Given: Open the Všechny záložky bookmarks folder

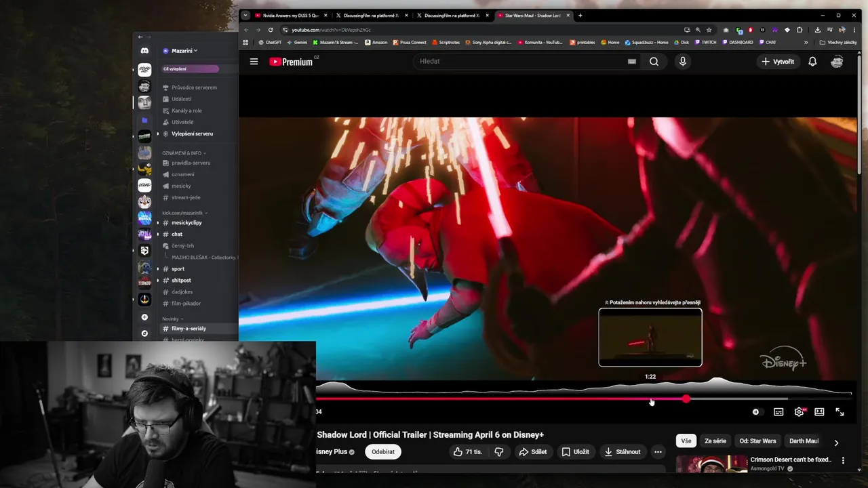Looking at the screenshot, I should click(x=838, y=42).
